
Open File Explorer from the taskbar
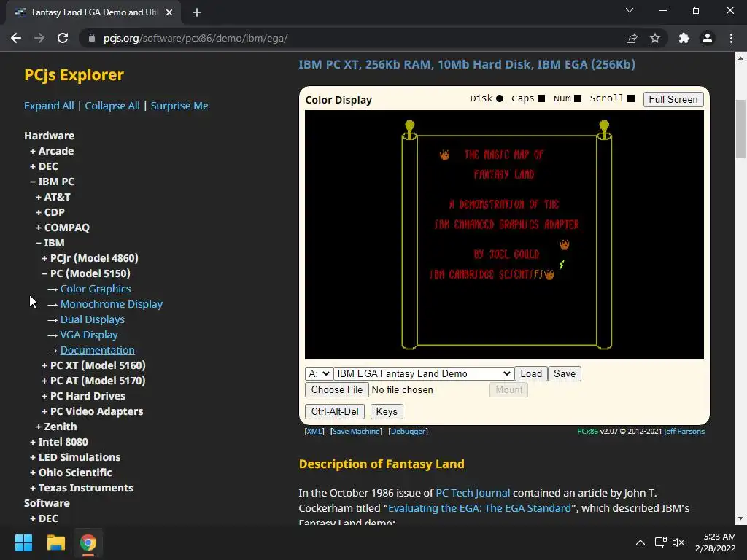point(55,542)
